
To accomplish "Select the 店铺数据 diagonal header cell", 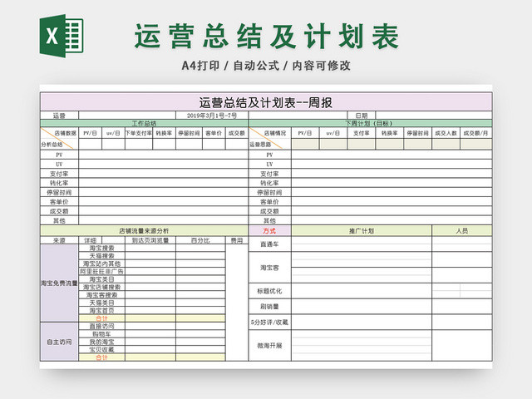I will click(59, 139).
